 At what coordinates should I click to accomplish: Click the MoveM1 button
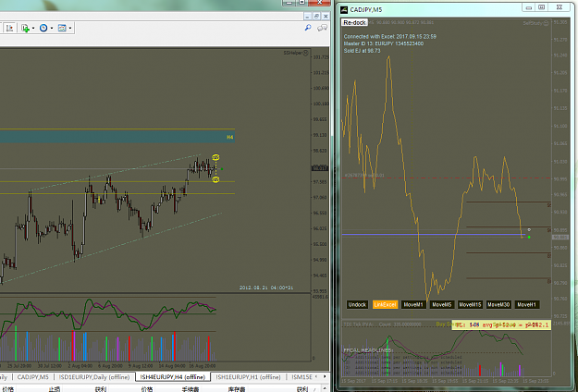pos(413,305)
